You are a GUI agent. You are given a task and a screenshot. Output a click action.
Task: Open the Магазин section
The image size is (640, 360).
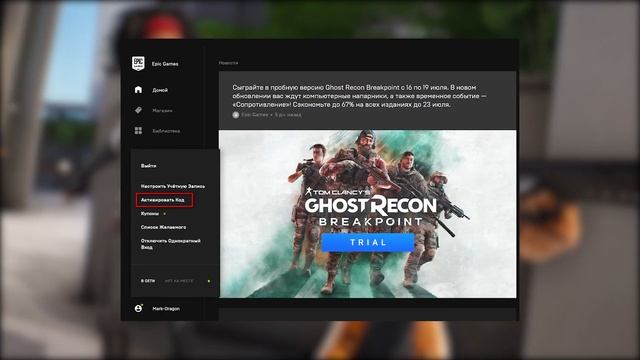coord(162,111)
